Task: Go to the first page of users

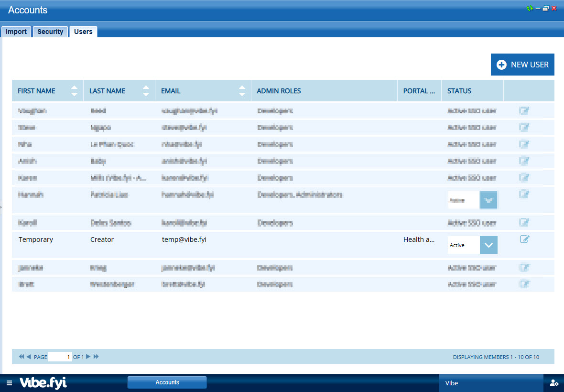Action: (21, 357)
